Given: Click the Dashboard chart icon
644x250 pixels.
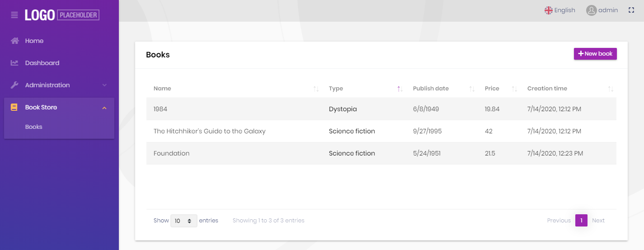Looking at the screenshot, I should [x=15, y=63].
